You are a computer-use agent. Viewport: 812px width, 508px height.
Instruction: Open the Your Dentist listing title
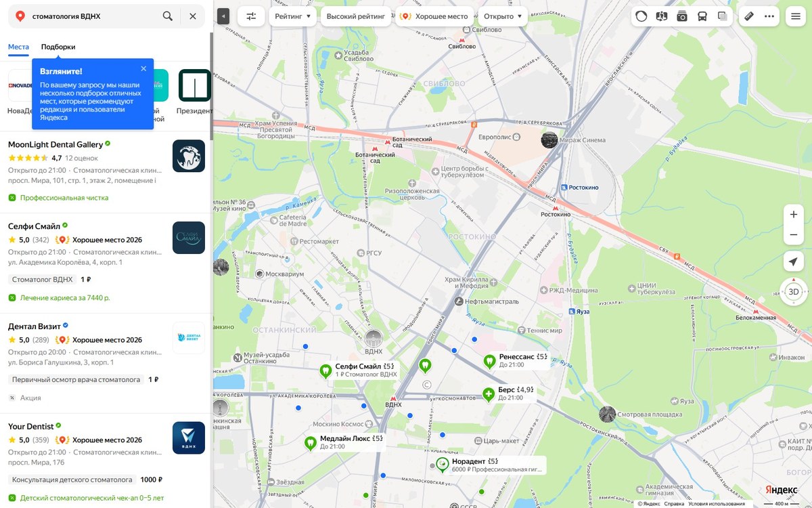[x=31, y=426]
